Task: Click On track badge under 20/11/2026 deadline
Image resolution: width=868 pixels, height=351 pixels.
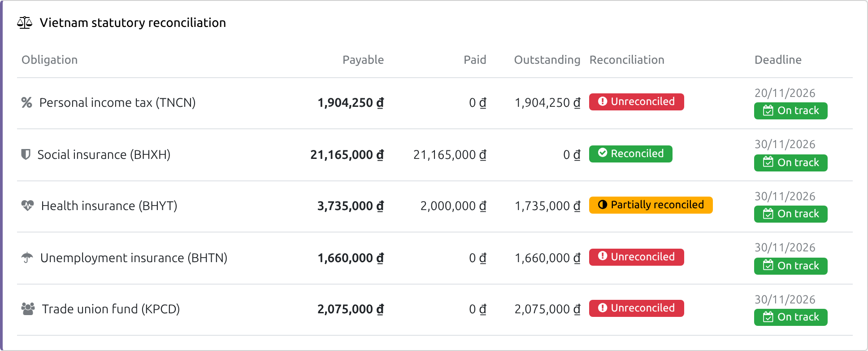Action: [791, 111]
